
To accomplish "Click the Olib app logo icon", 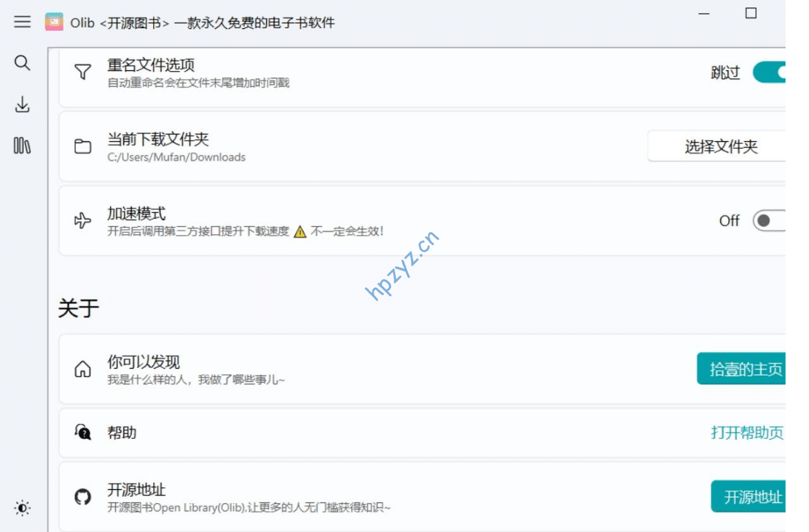I will [x=54, y=22].
